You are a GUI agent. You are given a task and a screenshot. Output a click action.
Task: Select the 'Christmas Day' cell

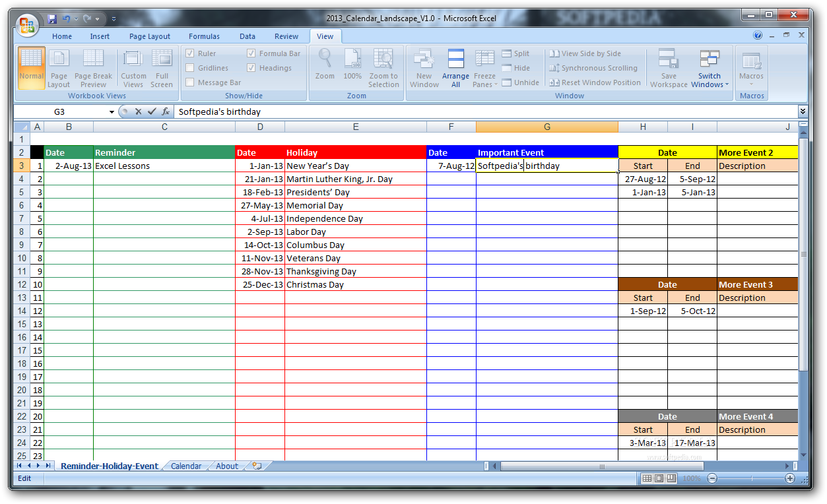click(356, 284)
